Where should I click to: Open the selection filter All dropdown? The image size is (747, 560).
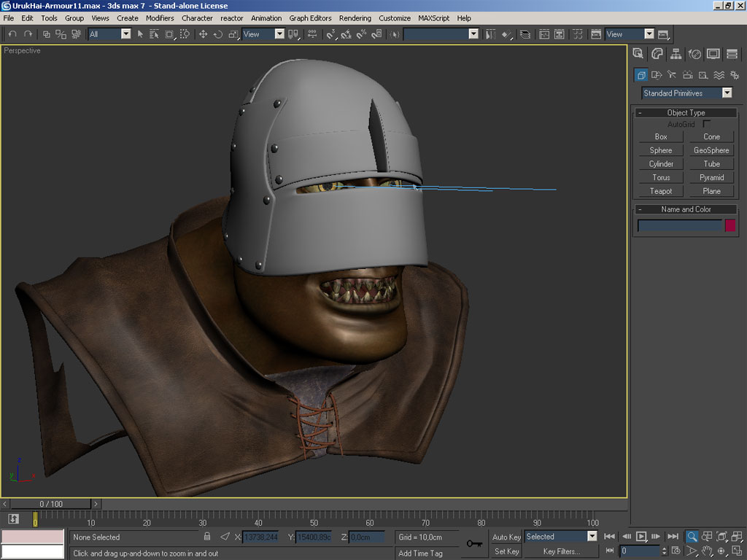pyautogui.click(x=125, y=34)
